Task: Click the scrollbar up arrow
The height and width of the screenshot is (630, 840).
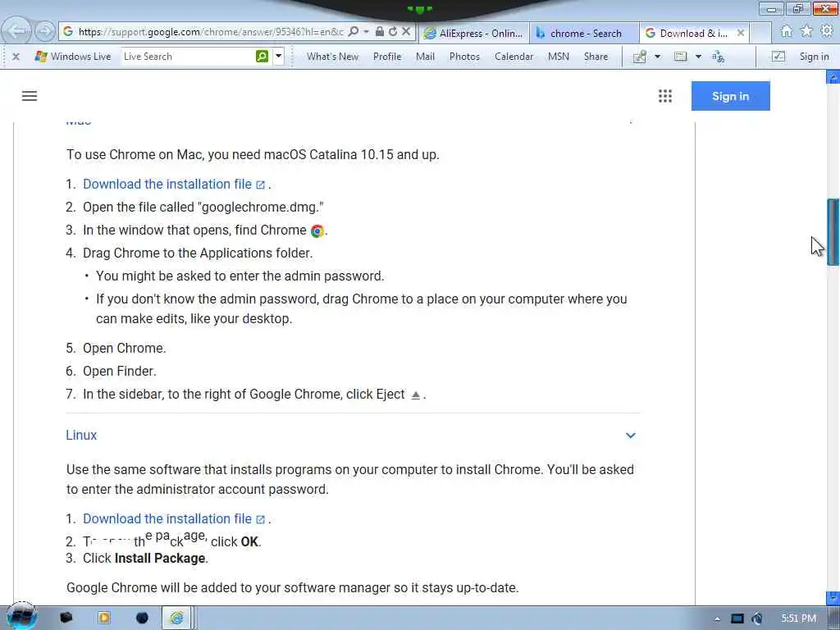Action: tap(833, 78)
